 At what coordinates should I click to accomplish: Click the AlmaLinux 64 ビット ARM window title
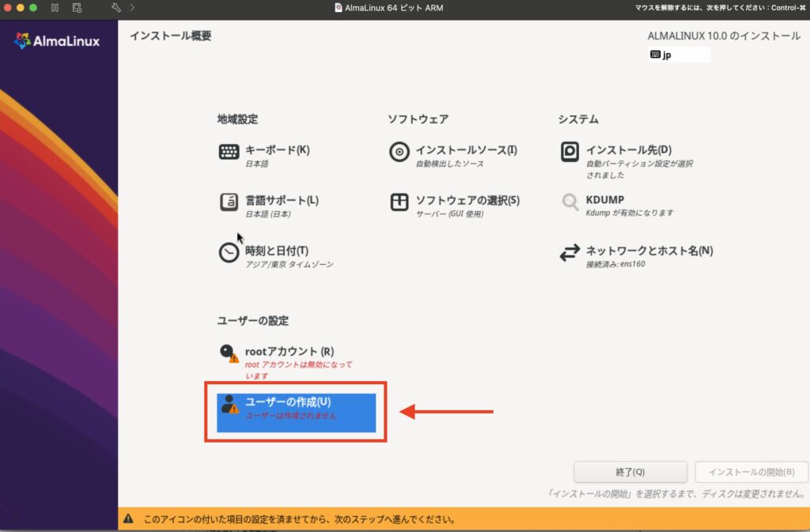click(394, 8)
